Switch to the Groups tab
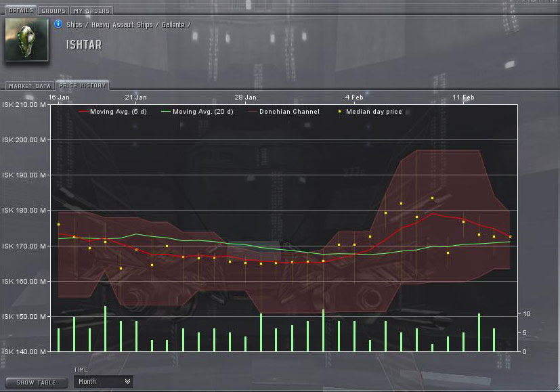Viewport: 560px width, 392px height. (x=53, y=11)
